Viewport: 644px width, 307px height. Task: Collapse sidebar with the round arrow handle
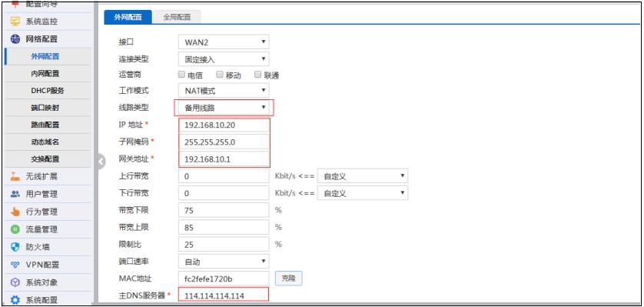[x=101, y=162]
